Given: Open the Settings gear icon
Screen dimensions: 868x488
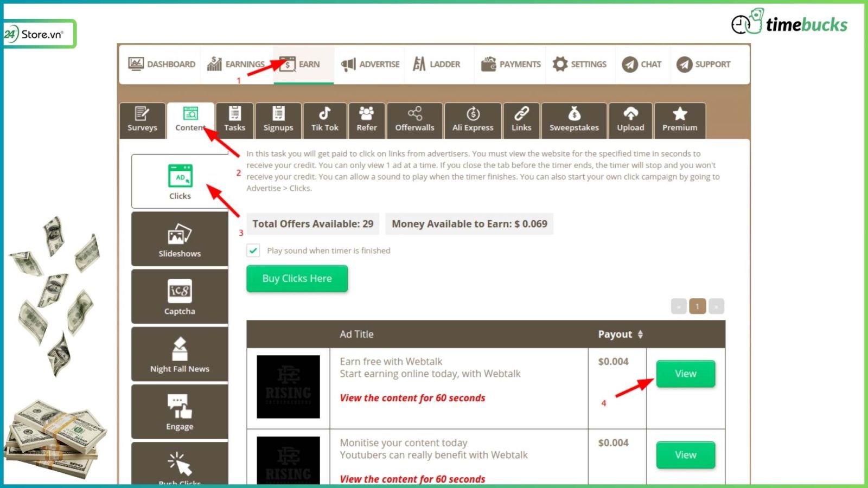Looking at the screenshot, I should click(560, 64).
